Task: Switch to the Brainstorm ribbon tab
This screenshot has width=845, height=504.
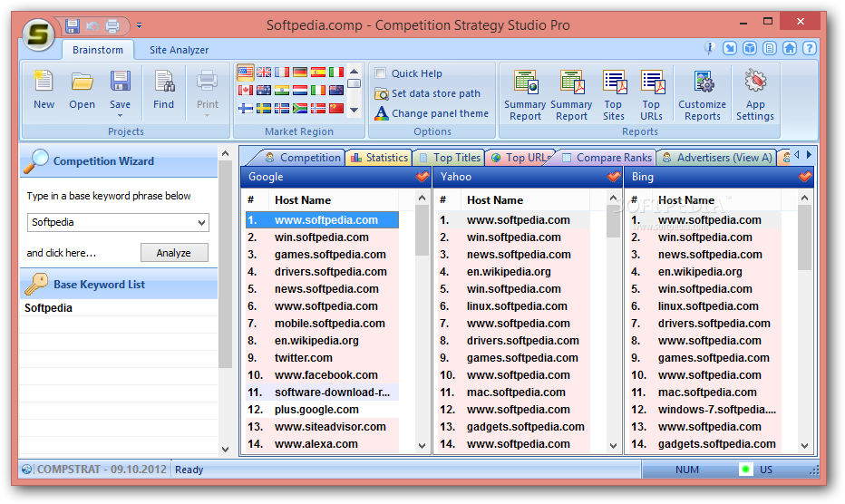Action: [x=98, y=50]
